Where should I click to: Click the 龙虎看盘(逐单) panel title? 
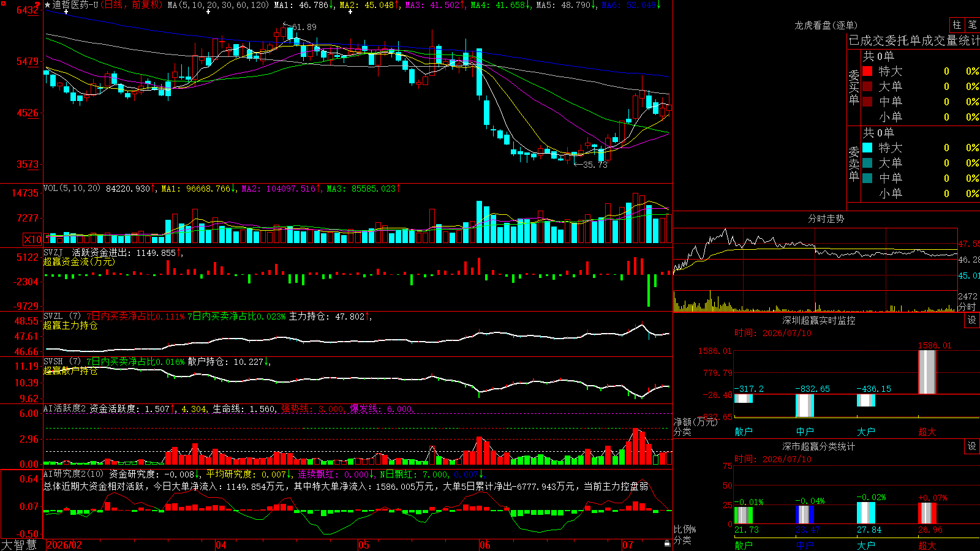tap(826, 25)
